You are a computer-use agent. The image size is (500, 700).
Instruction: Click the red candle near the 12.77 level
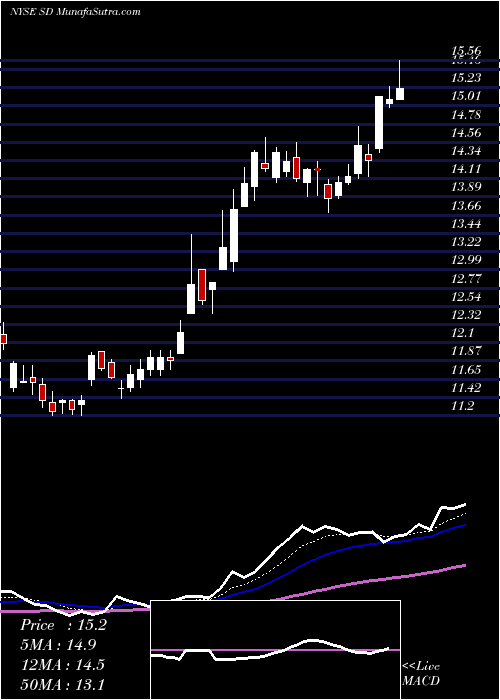[x=202, y=285]
